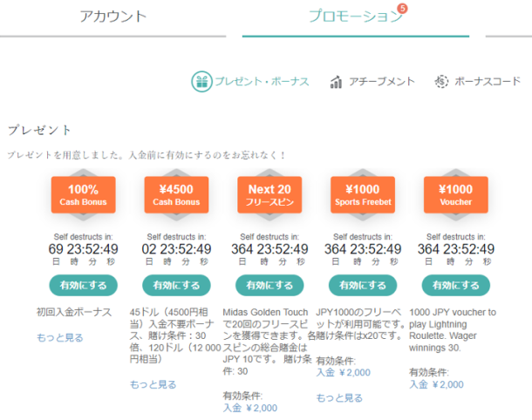Click the Lightning Roulette voucher description
The image size is (532, 420).
(453, 330)
